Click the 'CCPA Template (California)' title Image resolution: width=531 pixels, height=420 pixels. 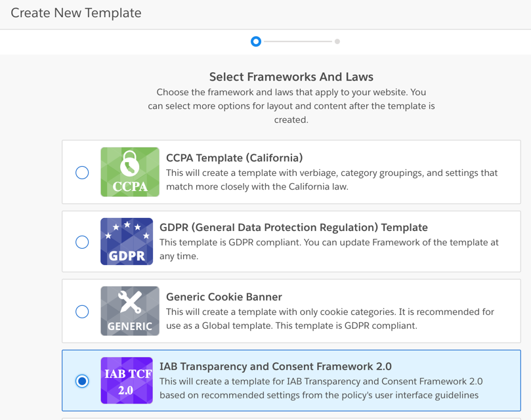234,158
